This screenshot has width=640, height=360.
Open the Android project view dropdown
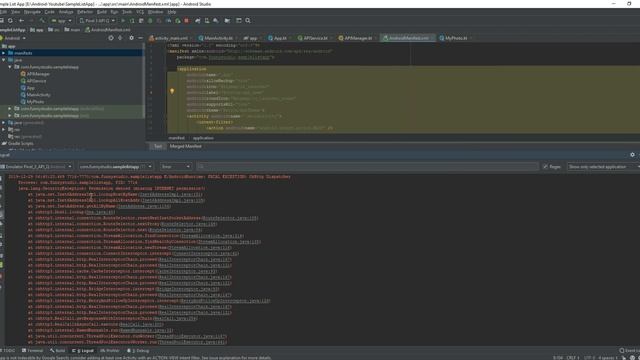[14, 38]
